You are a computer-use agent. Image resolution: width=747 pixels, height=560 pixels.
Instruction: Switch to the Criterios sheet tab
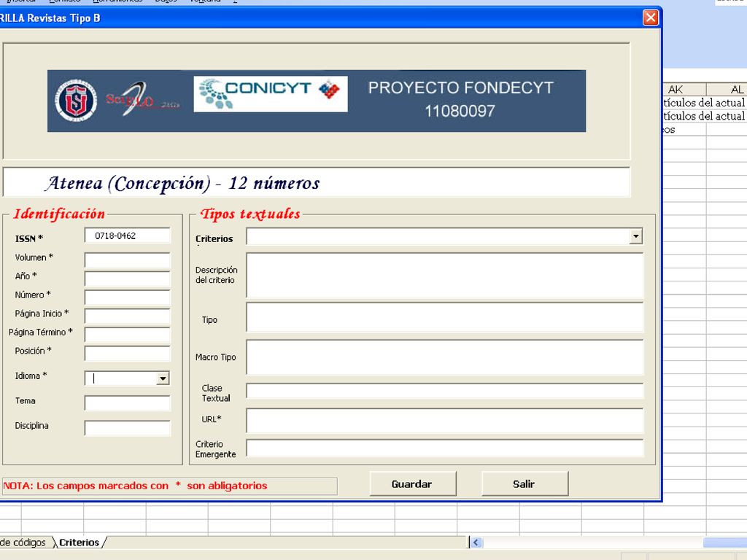79,542
